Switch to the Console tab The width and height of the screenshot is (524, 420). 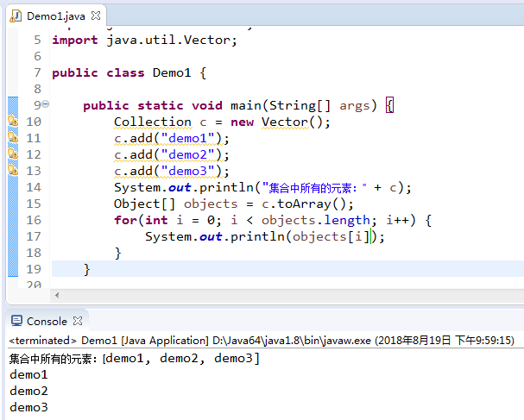(47, 321)
